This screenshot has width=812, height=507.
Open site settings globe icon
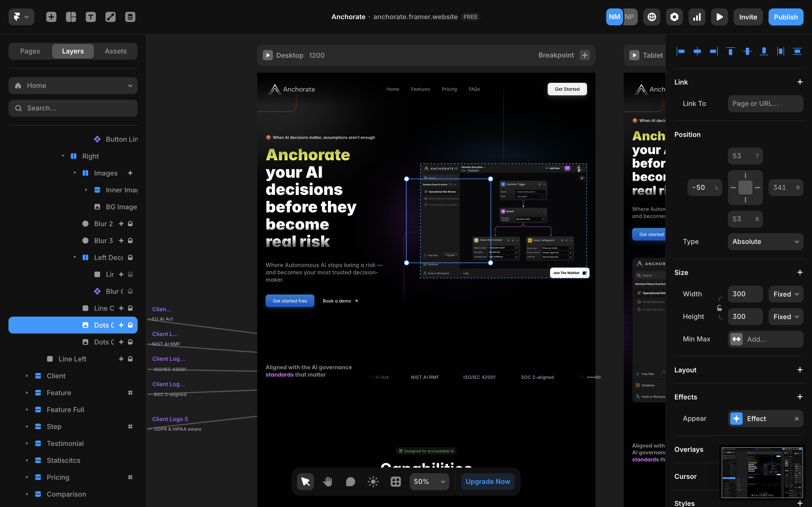[x=652, y=17]
